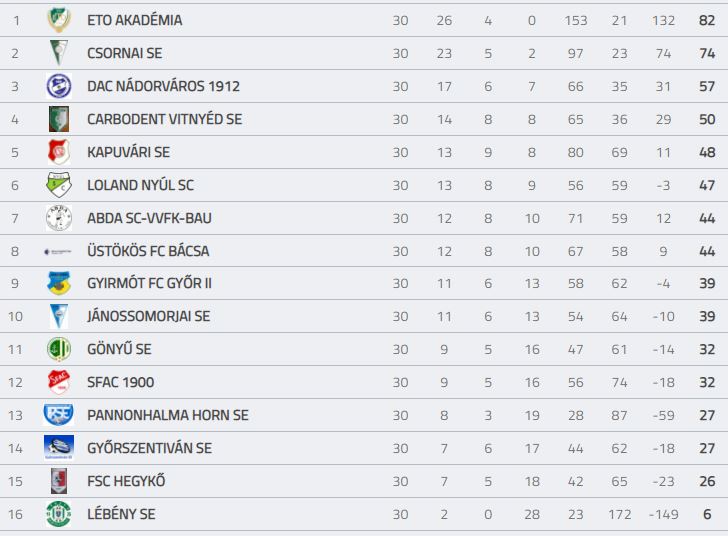Click the Győrszentiván SE stadium thumbnail
Viewport: 728px width, 536px height.
coord(59,447)
